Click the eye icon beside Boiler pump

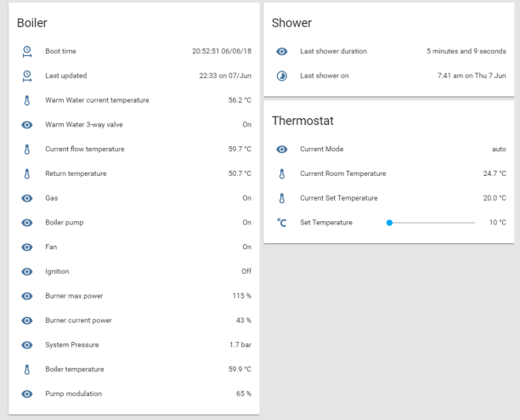tap(27, 223)
